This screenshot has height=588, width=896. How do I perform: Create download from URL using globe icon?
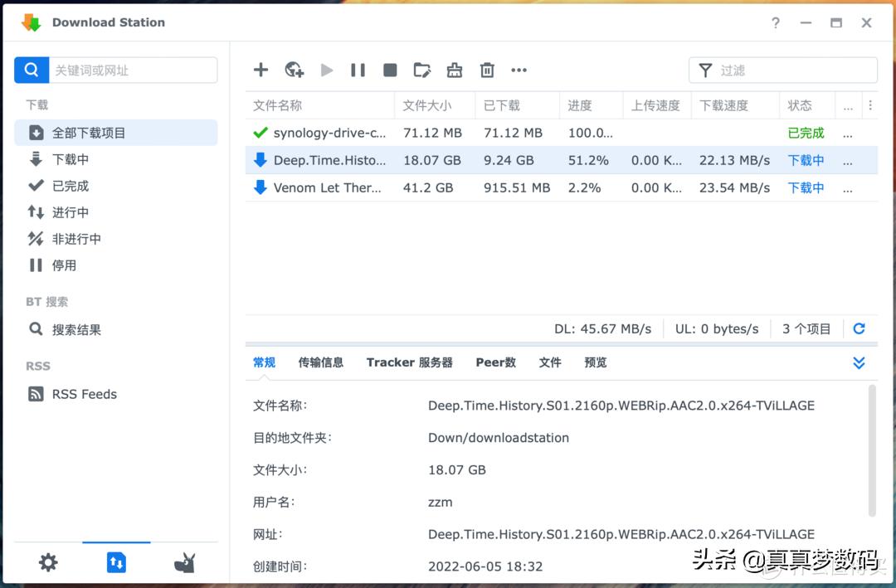click(x=294, y=70)
